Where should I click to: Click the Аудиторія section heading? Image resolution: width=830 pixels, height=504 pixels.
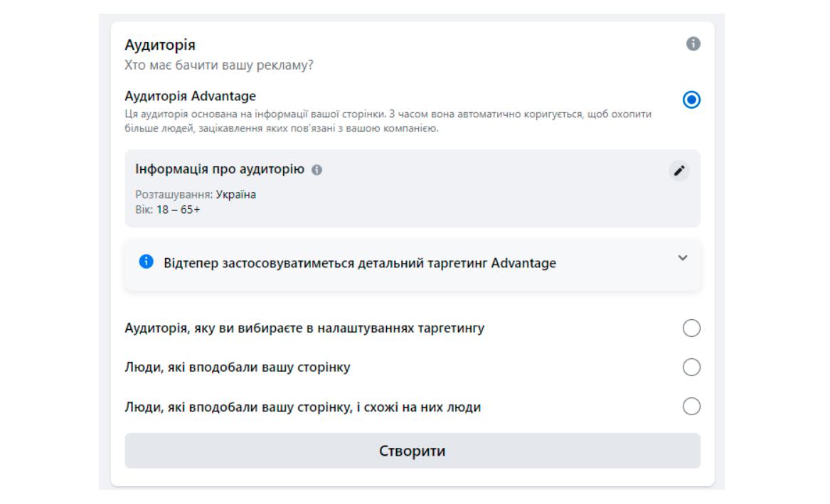(x=160, y=45)
